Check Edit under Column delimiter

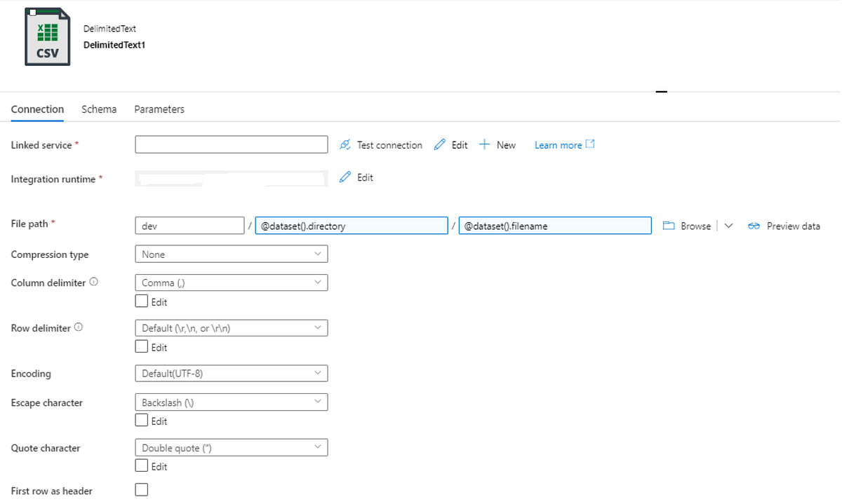pos(141,300)
